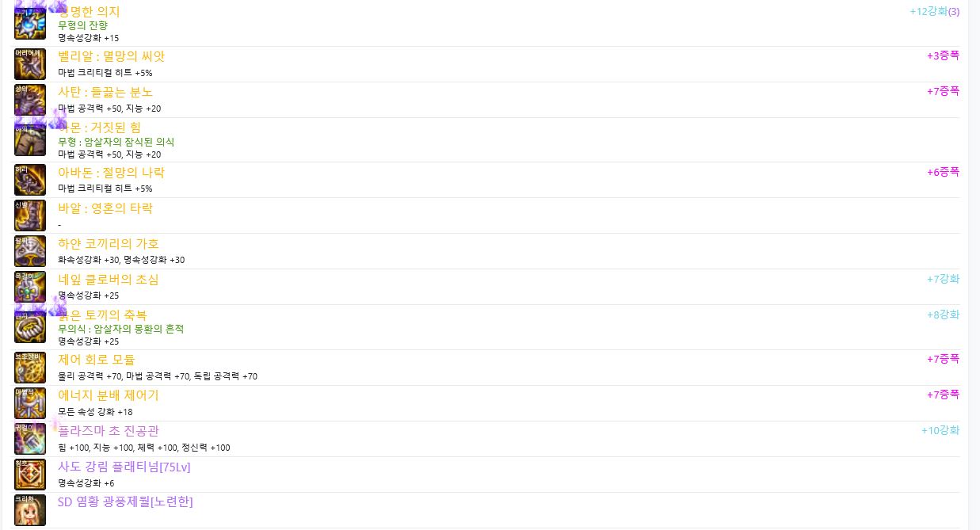The width and height of the screenshot is (980, 530).
Task: Click the 플라즈마 초 진공관 earring icon
Action: pyautogui.click(x=30, y=439)
